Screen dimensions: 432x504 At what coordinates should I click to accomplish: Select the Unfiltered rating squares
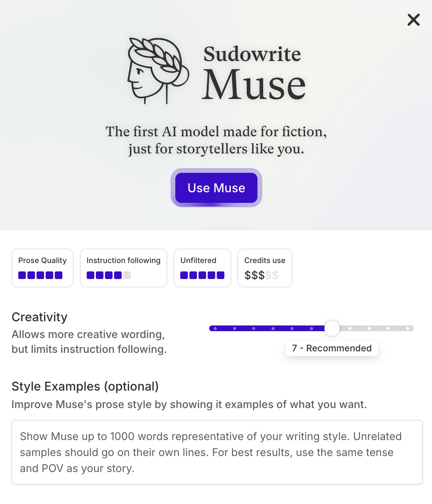(202, 275)
